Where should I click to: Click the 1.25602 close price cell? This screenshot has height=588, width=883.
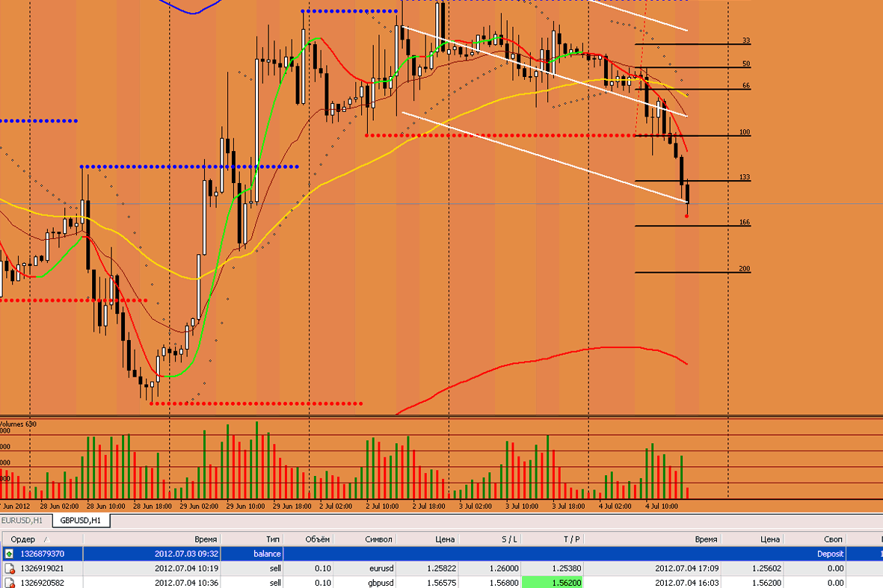766,569
